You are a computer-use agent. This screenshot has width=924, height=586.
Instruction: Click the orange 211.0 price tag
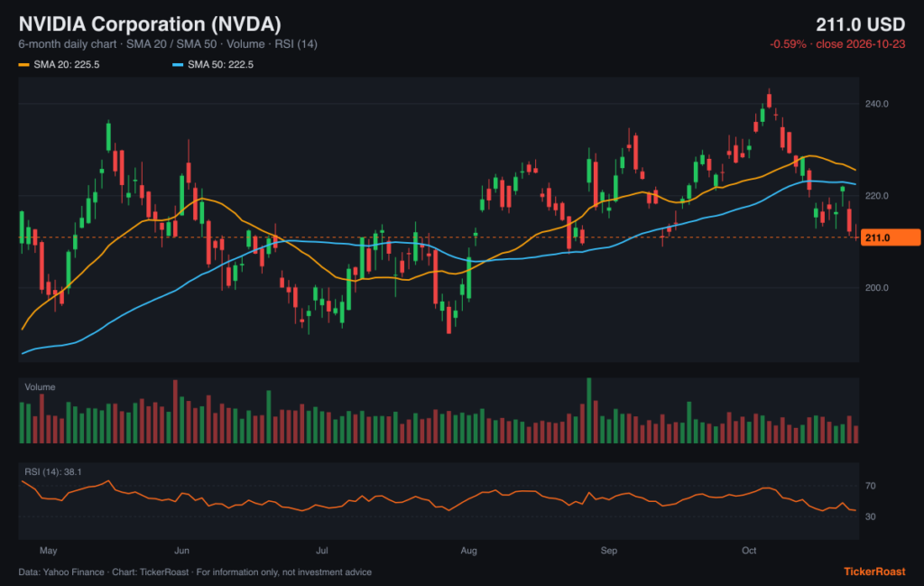[x=891, y=237]
